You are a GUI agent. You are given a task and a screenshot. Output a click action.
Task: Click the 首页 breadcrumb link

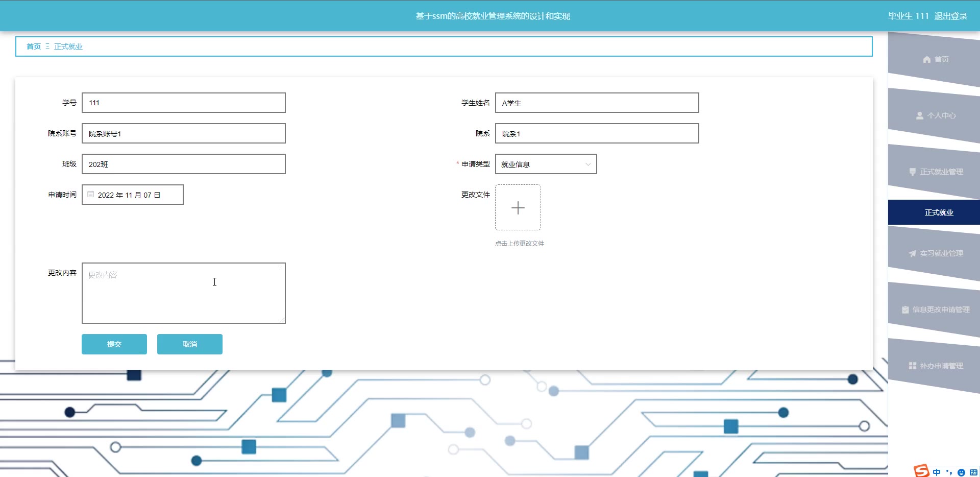34,46
